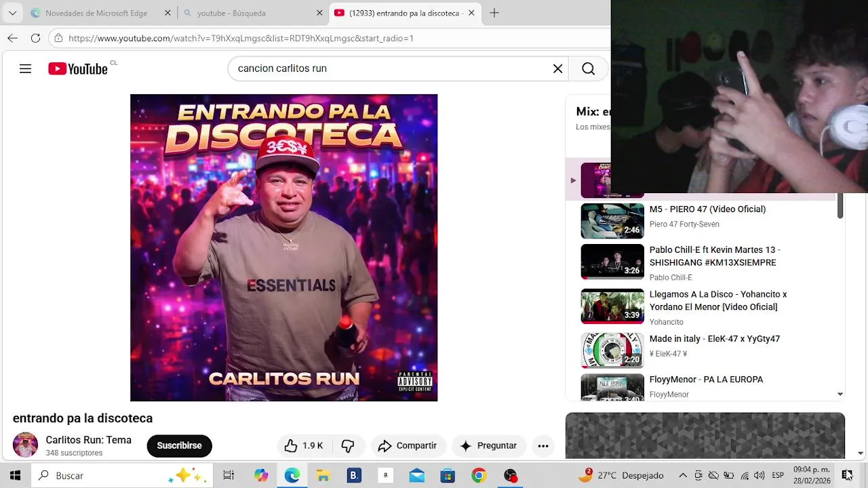The height and width of the screenshot is (488, 868).
Task: Open the Mail app on taskbar
Action: point(416,476)
